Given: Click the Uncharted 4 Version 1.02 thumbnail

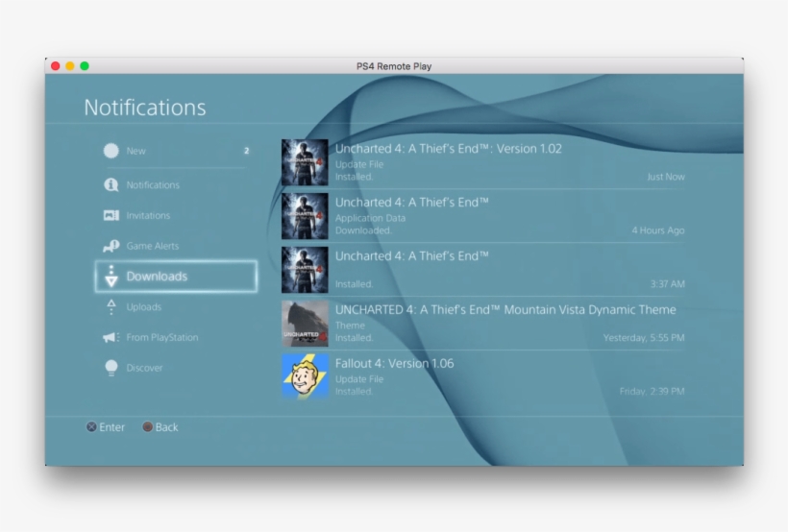Looking at the screenshot, I should pos(305,162).
